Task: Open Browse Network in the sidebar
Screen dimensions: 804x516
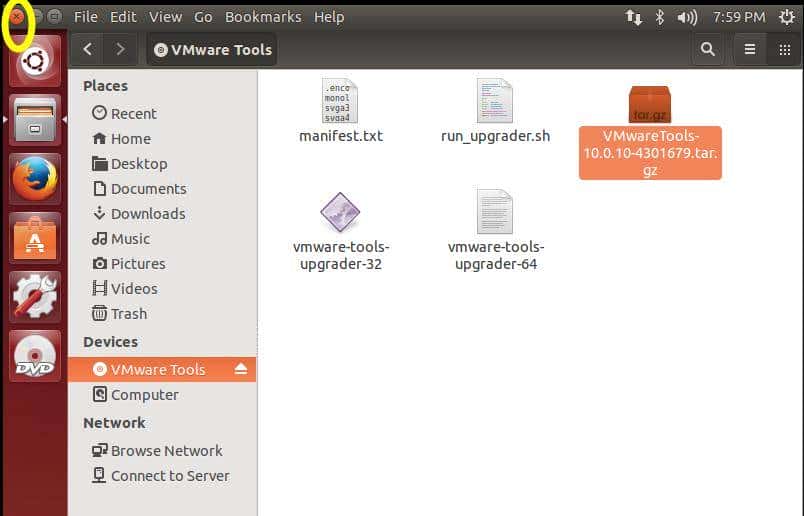Action: (x=162, y=450)
